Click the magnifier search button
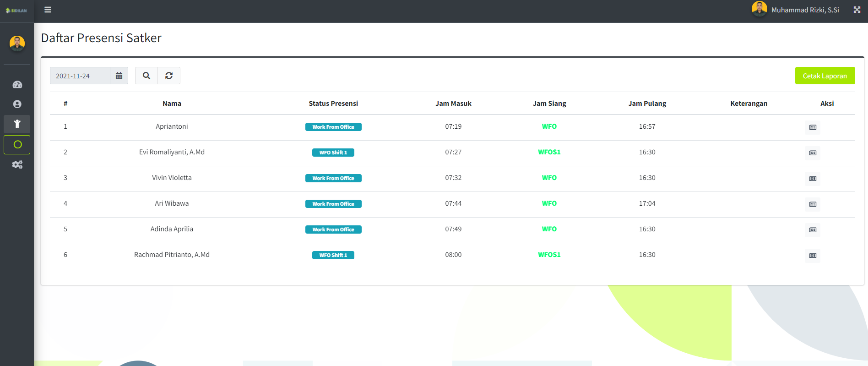Viewport: 868px width, 366px height. (x=146, y=76)
